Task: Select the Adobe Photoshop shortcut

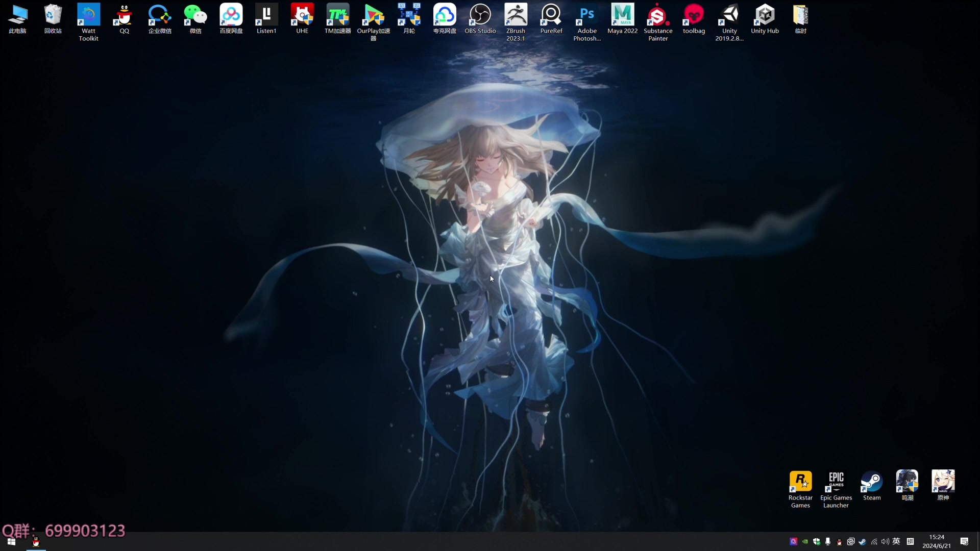Action: pos(587,23)
